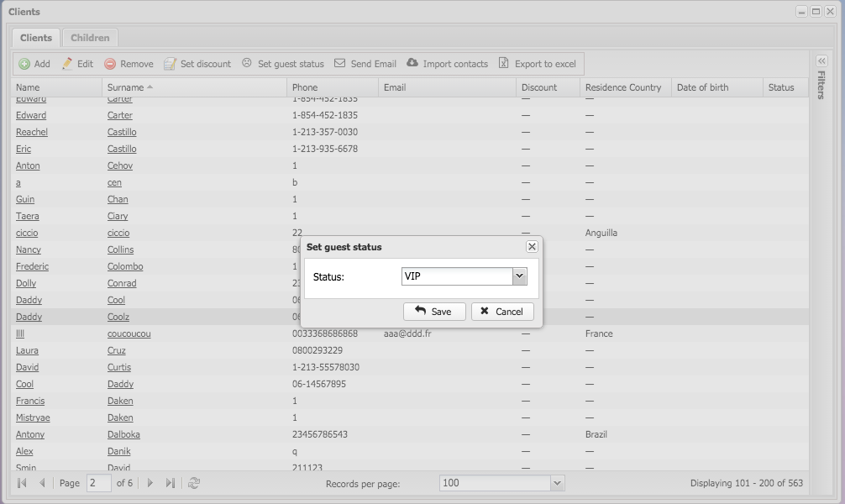
Task: Sort by the Email column header
Action: pos(448,87)
